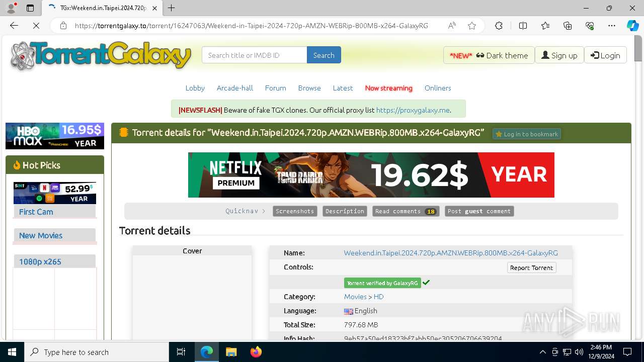This screenshot has height=362, width=644.
Task: Open the Browse menu link
Action: (309, 88)
